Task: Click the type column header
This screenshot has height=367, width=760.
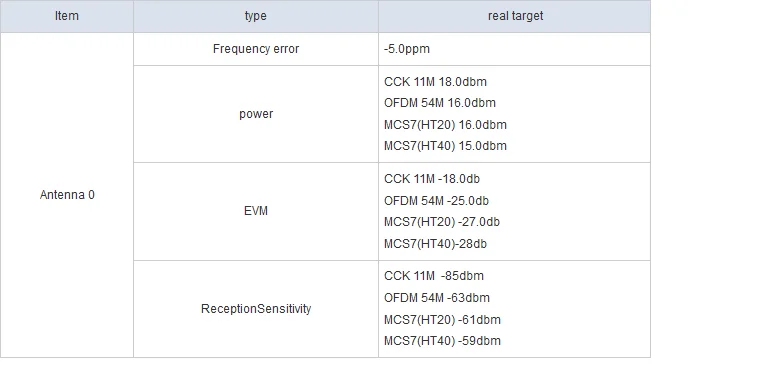Action: (256, 16)
